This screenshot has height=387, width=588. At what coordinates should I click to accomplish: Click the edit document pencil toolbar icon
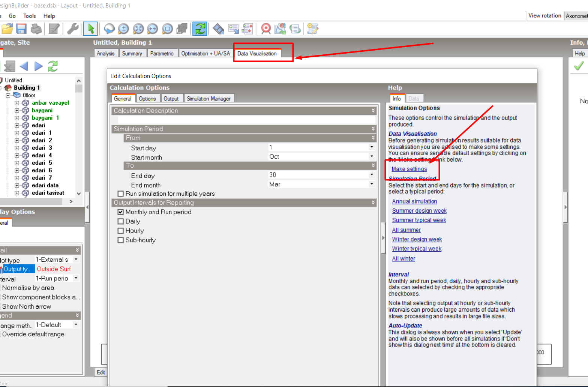pos(54,29)
